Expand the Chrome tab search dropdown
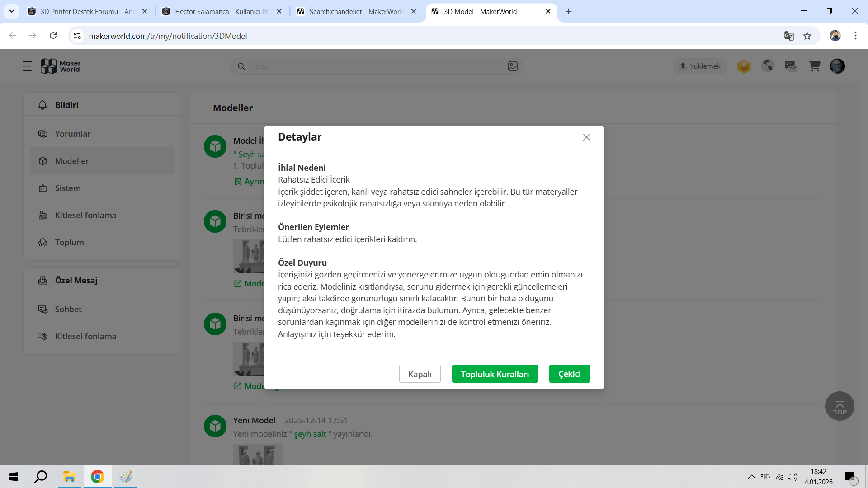868x488 pixels. pyautogui.click(x=12, y=11)
